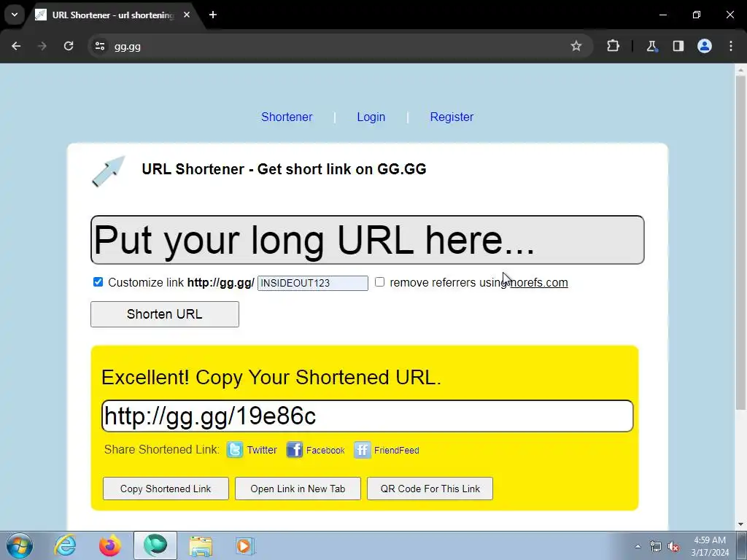Enable the remove referrers checkbox
This screenshot has width=747, height=560.
[x=379, y=282]
